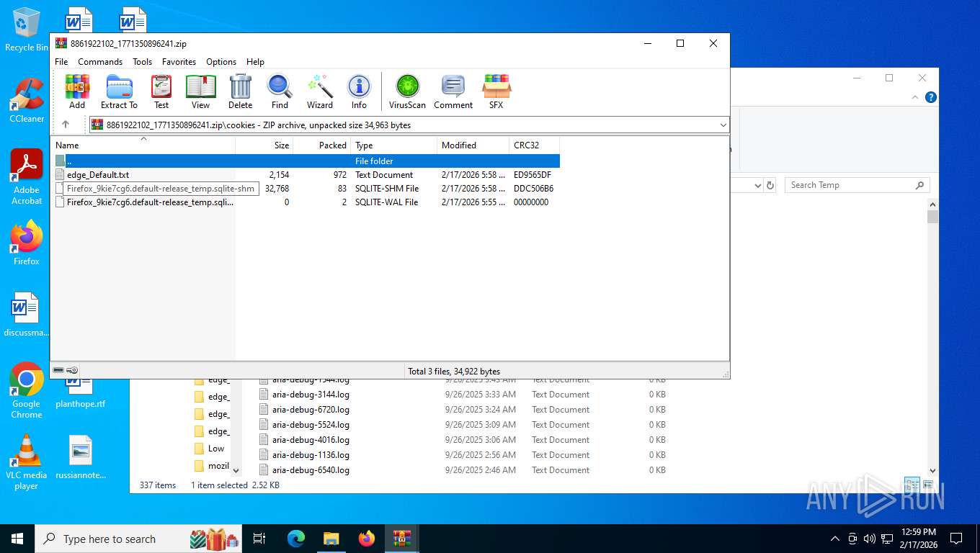
Task: Switch Explorer to details view icon
Action: 912,485
